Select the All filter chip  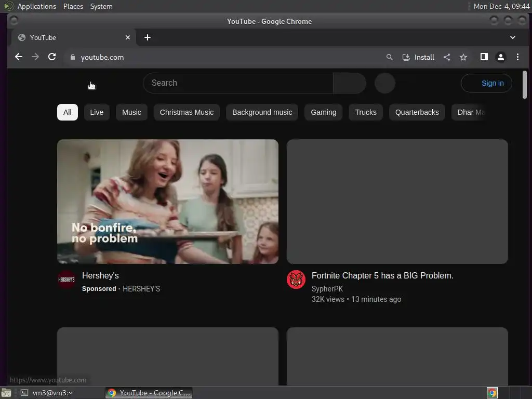click(68, 112)
